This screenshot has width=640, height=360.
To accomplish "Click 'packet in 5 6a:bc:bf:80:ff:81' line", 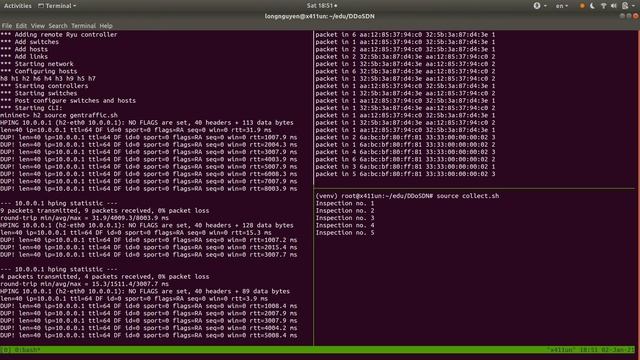I will [405, 174].
